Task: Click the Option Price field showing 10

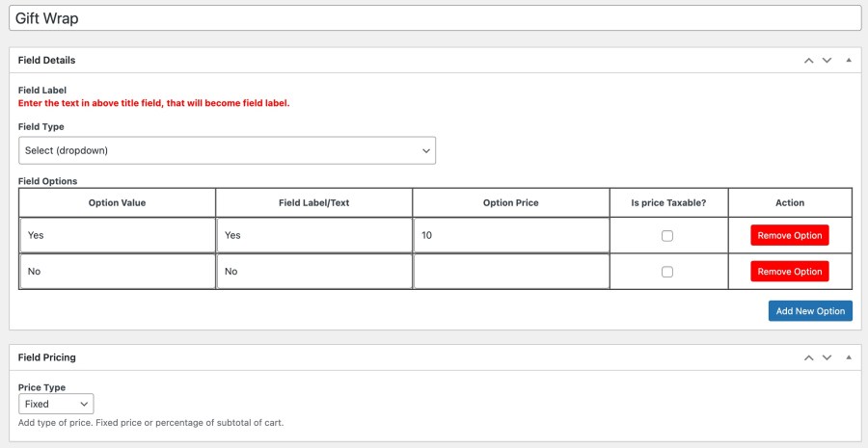Action: point(511,235)
